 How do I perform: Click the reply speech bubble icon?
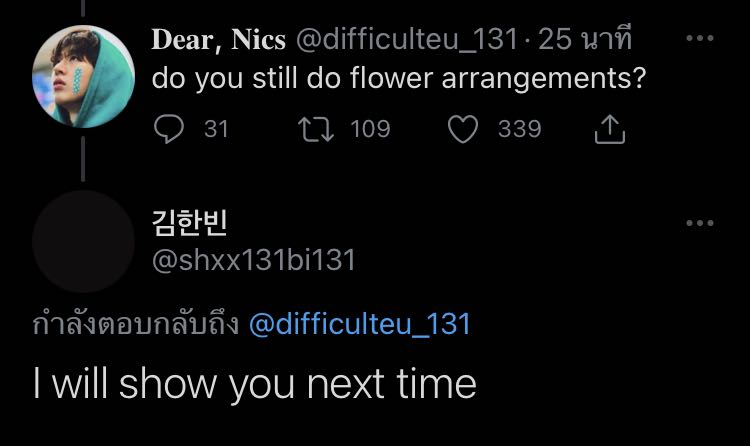(x=172, y=129)
